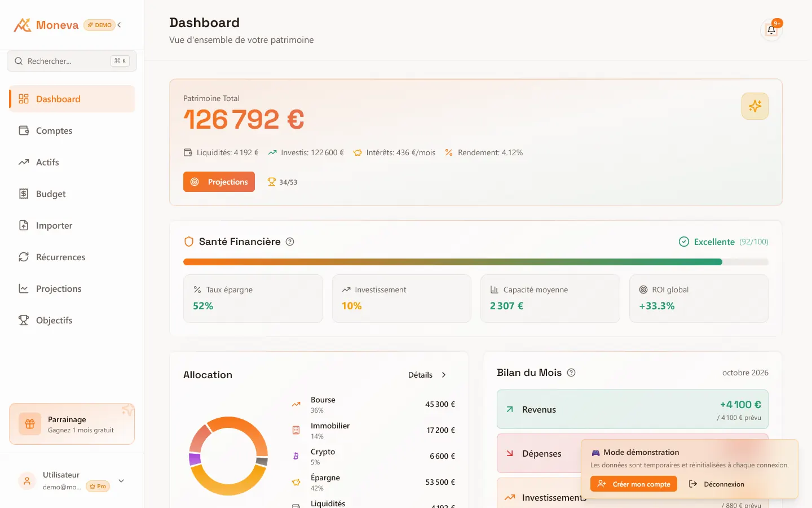This screenshot has height=508, width=812.
Task: Go to Récurrences
Action: [72, 257]
